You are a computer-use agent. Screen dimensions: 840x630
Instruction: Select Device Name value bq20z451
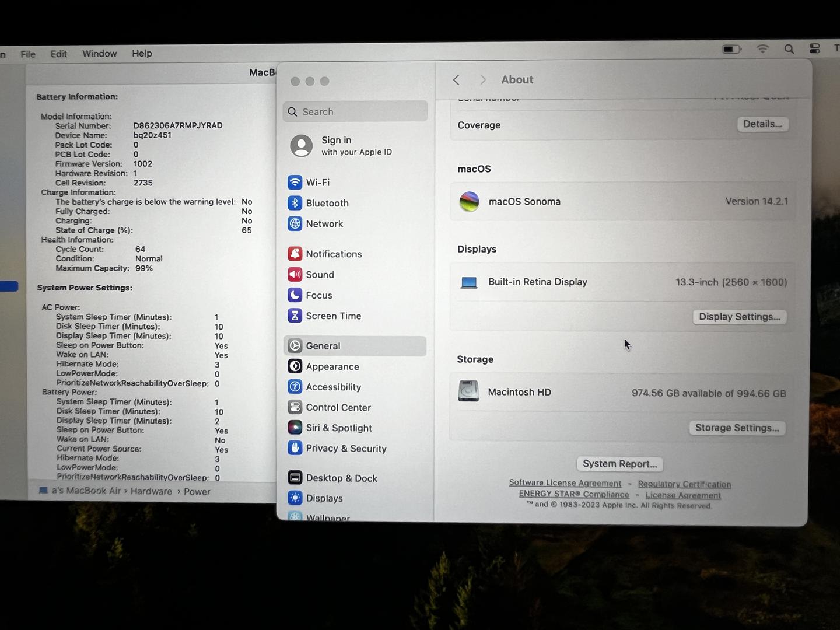click(x=152, y=135)
